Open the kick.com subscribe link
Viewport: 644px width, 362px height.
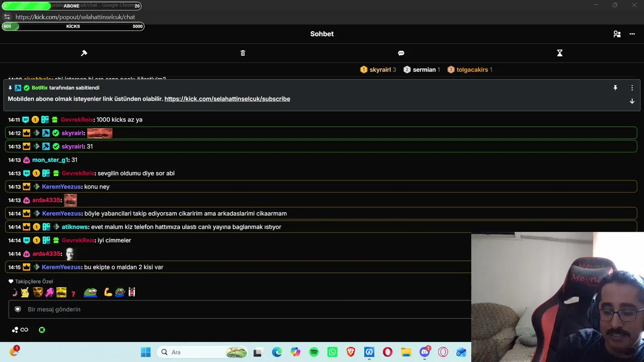point(227,99)
